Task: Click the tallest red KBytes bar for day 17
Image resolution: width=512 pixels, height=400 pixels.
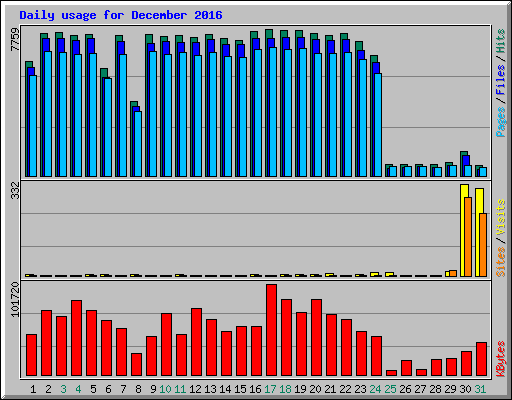Action: click(x=271, y=330)
